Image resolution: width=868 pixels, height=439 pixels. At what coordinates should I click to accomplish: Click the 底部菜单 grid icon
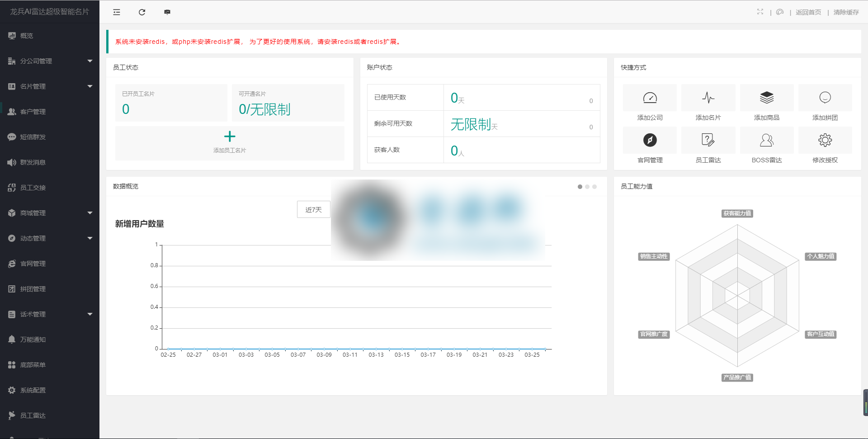(x=12, y=365)
